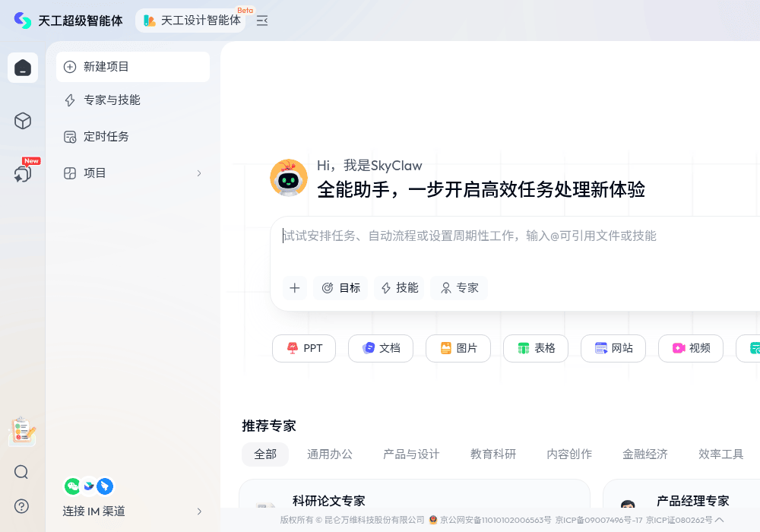Select the 全部 expert tab
The width and height of the screenshot is (760, 532).
coord(265,454)
